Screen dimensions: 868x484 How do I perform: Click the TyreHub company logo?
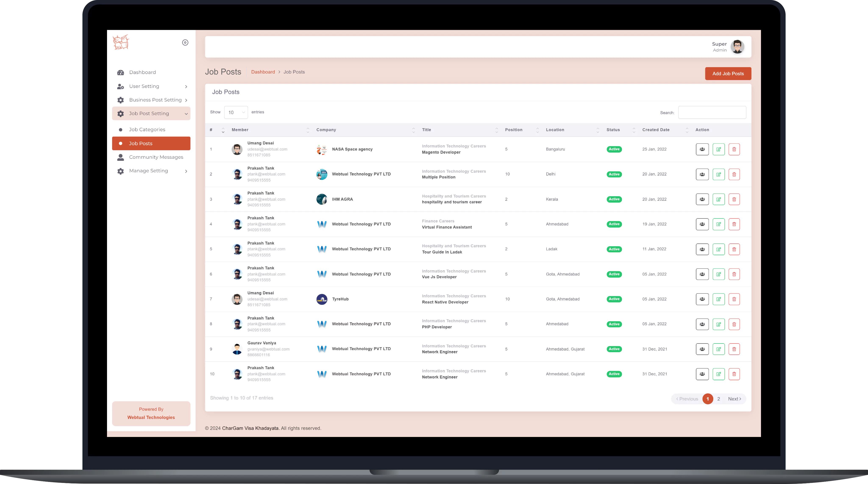pyautogui.click(x=321, y=299)
